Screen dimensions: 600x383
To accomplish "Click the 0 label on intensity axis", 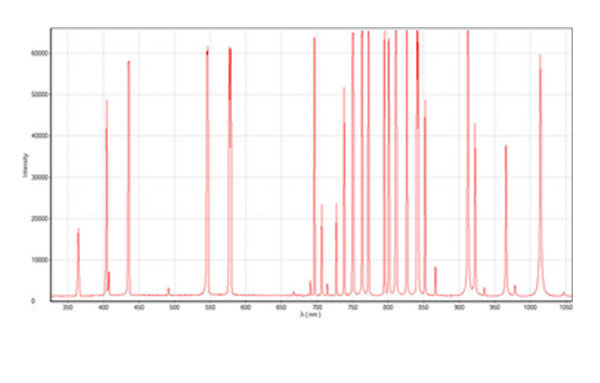I will coord(33,302).
